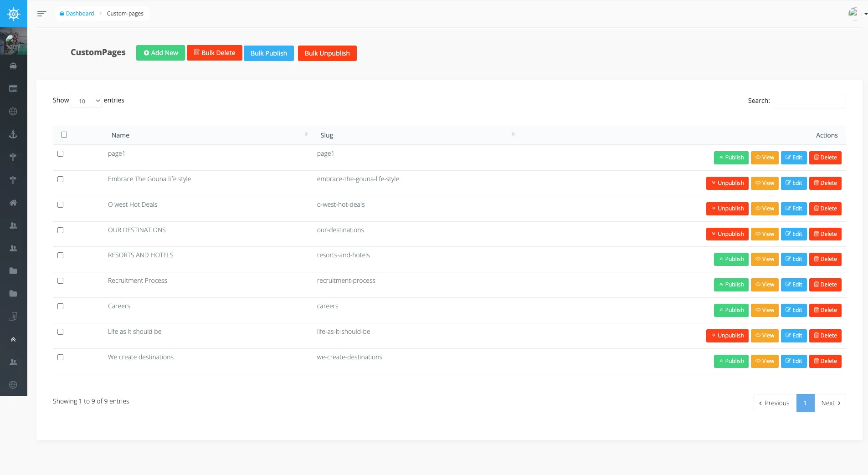Screen dimensions: 868x475
Task: Click the Actions column header
Action: (827, 135)
